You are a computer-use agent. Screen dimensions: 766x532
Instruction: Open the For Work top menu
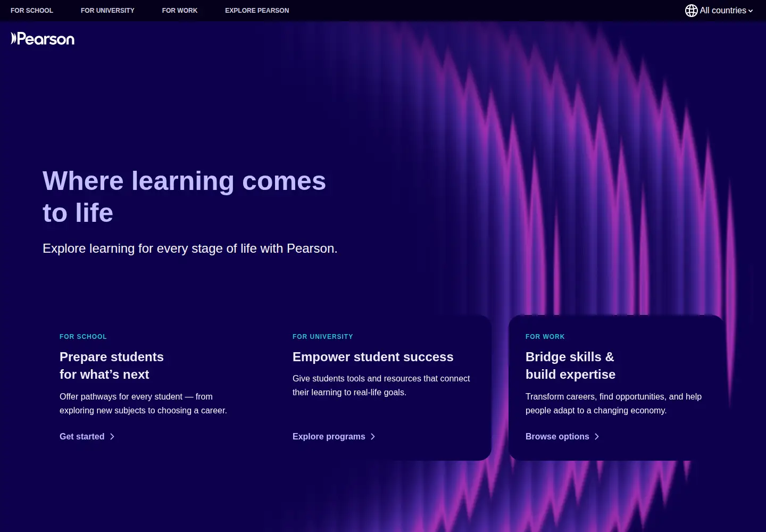(180, 11)
